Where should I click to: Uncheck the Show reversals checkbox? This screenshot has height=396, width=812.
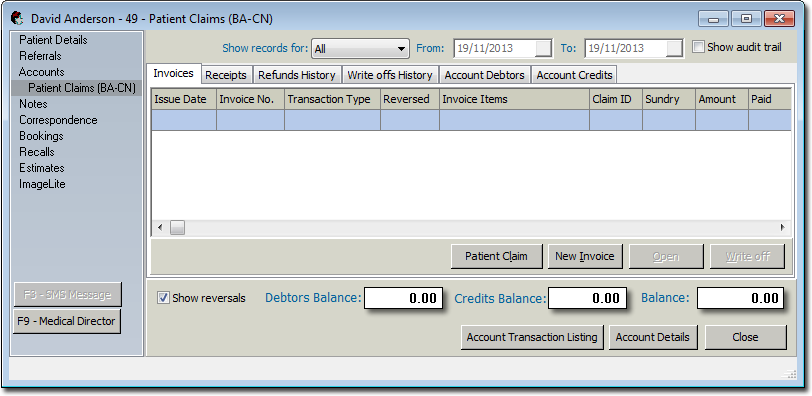(163, 298)
